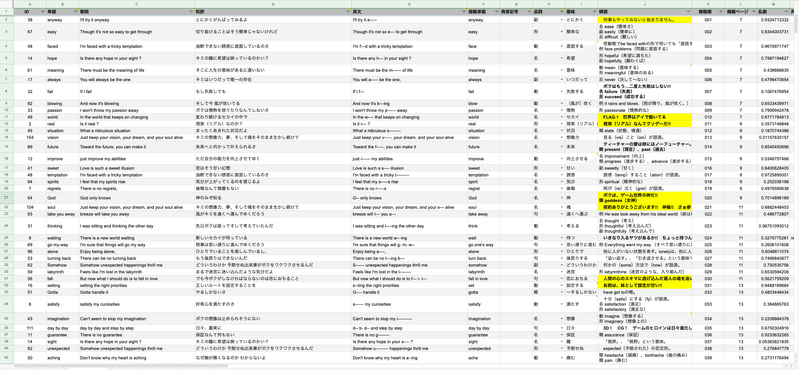Select the cell containing 'anyway' in column B
The image size is (800, 370).
62,20
